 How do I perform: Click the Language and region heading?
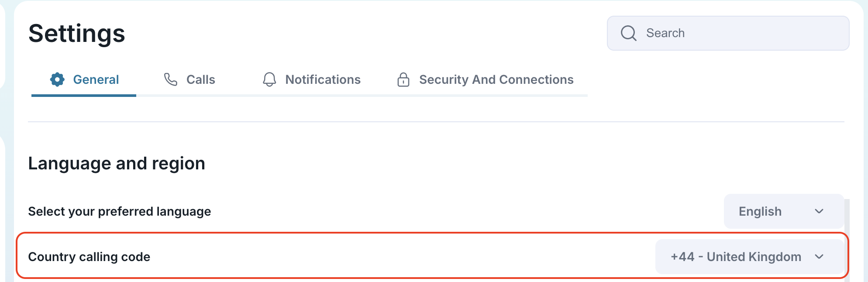click(x=117, y=163)
